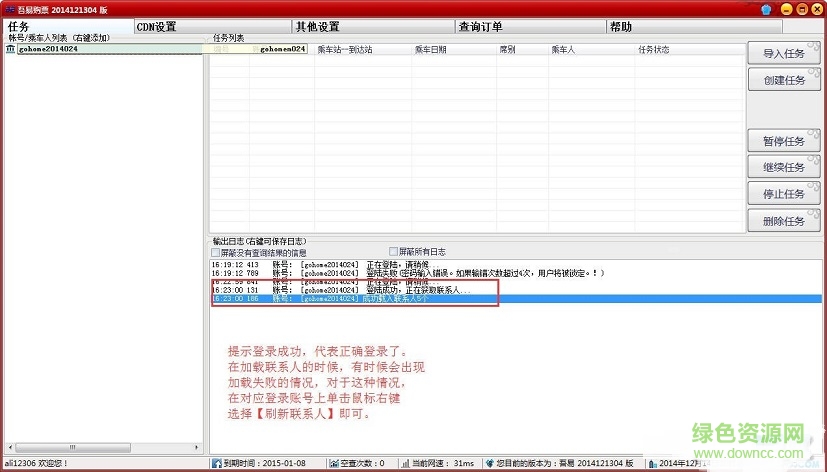Click the 创建任务 button
827x472 pixels.
point(784,80)
